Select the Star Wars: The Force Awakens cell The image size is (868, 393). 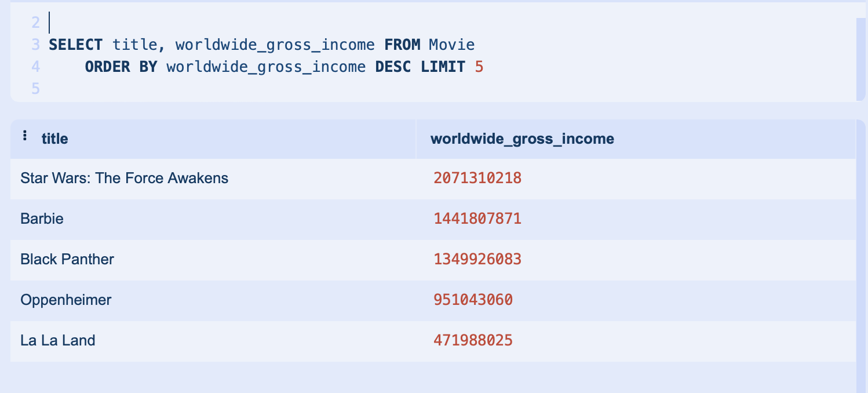(x=213, y=179)
